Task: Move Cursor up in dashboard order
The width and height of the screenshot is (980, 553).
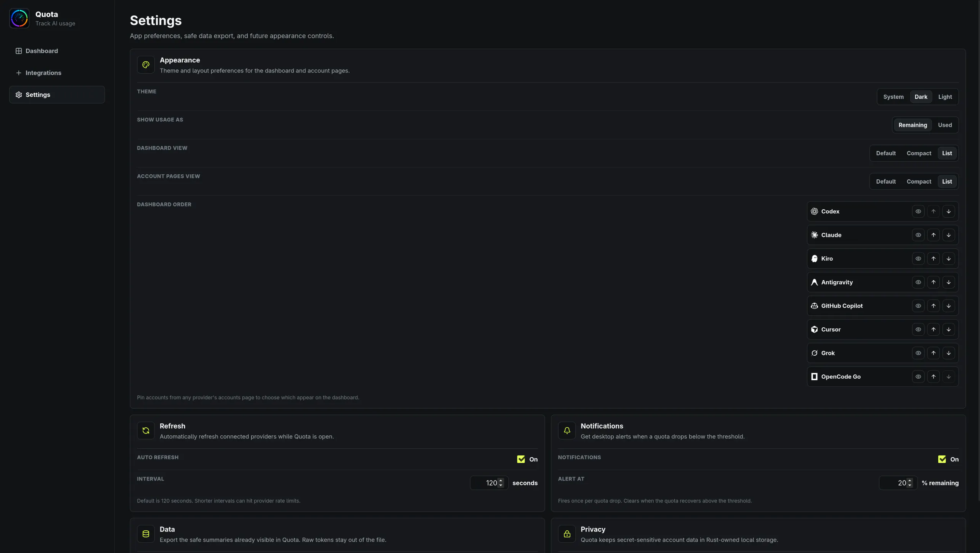Action: [933, 330]
